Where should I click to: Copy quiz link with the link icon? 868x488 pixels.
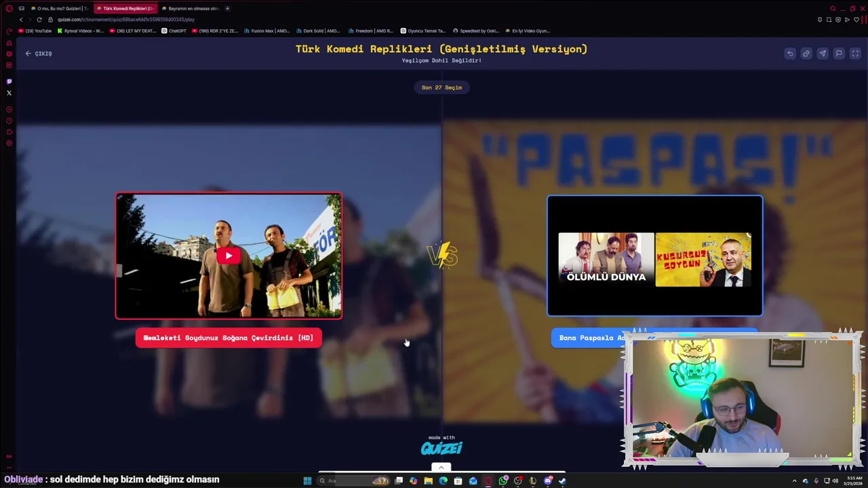[x=806, y=54]
